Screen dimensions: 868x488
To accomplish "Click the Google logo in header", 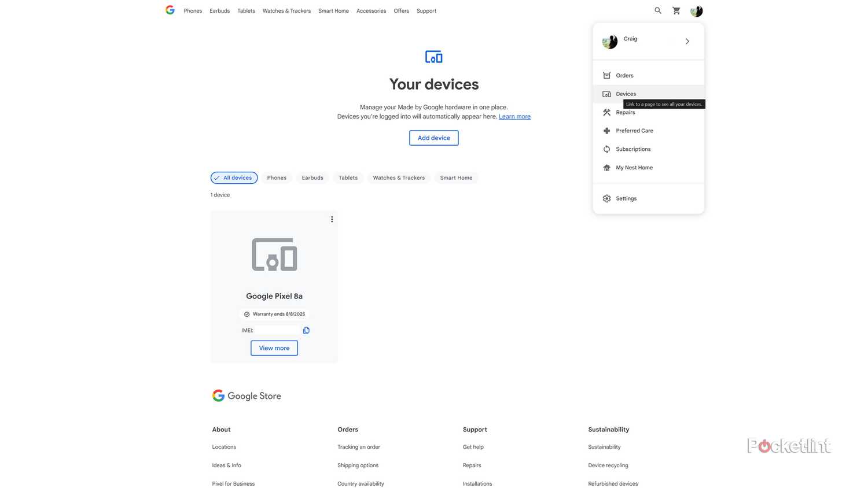I will (x=170, y=10).
